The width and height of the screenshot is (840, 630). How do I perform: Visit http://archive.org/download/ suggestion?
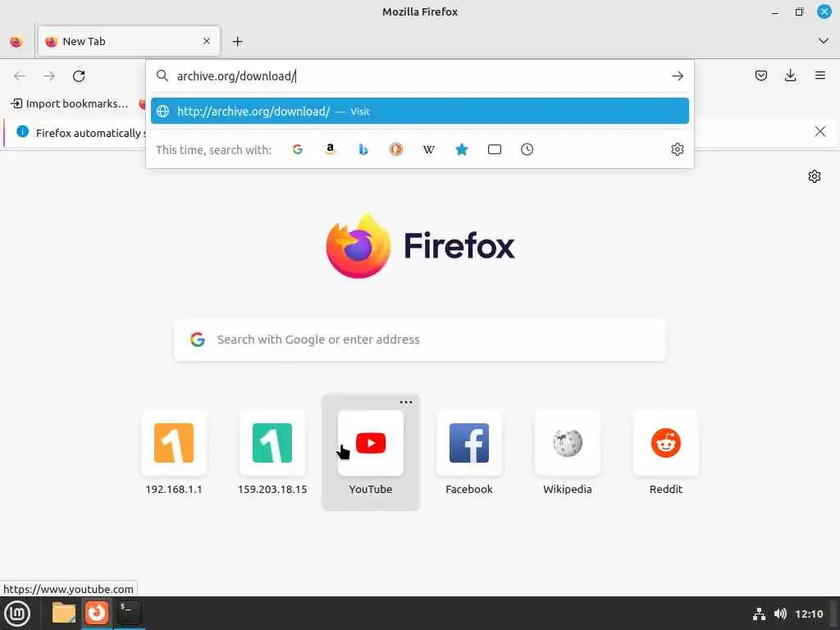[419, 111]
